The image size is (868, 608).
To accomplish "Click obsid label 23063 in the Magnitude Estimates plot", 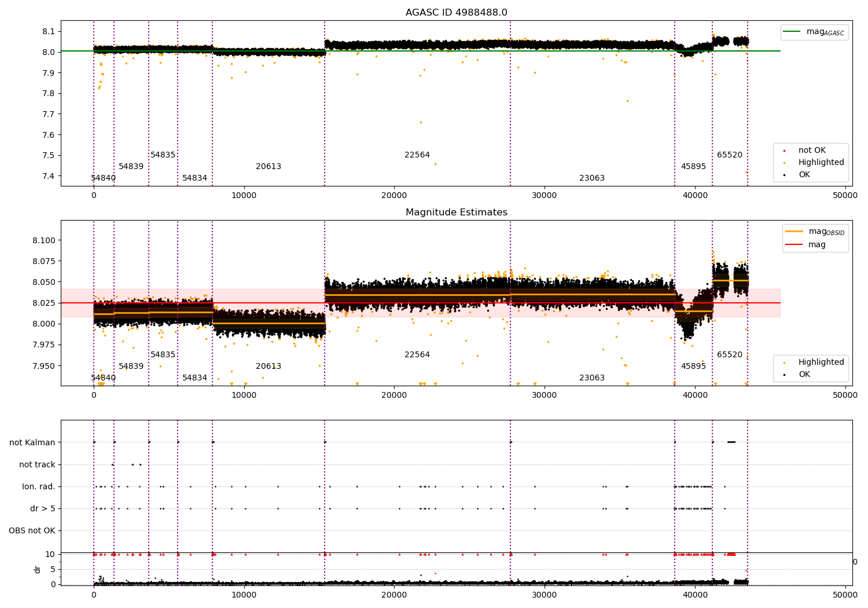I will pyautogui.click(x=592, y=378).
